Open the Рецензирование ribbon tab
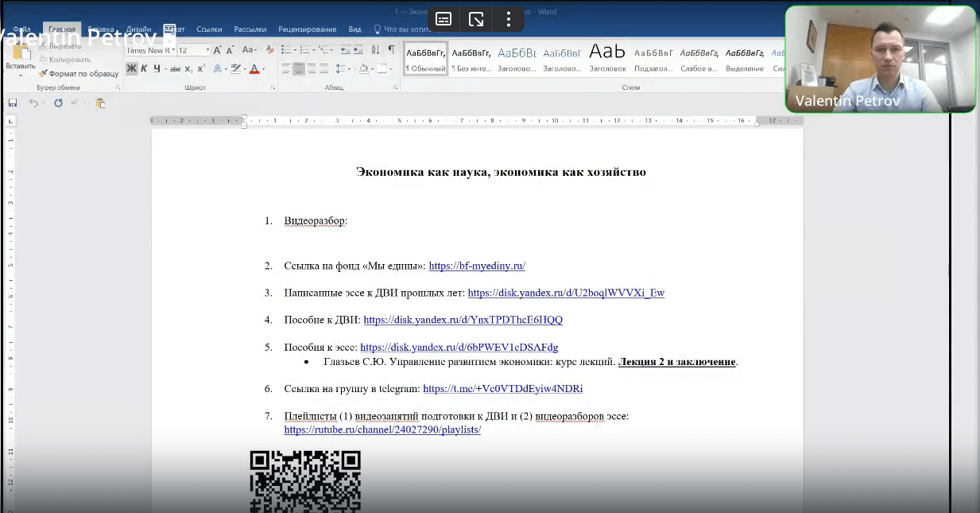 [307, 29]
